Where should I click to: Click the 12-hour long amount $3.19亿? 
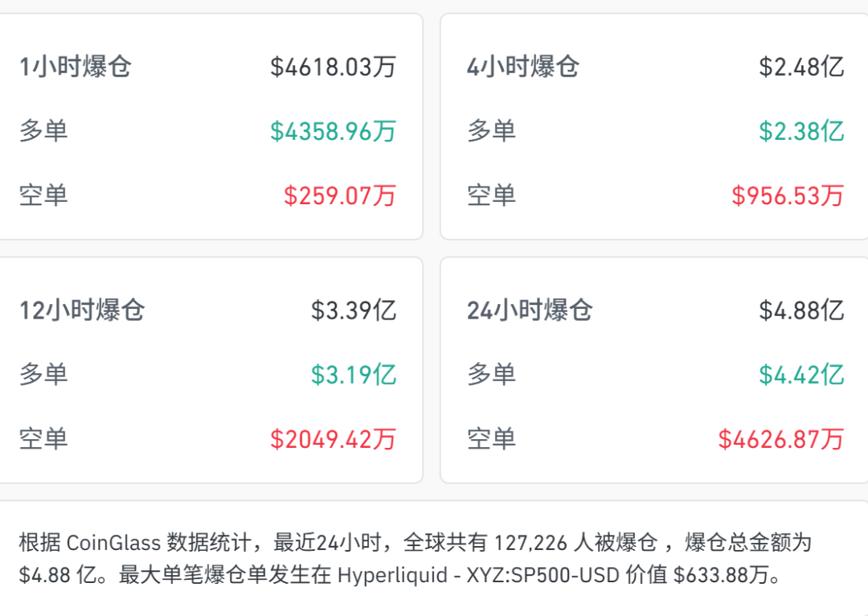(354, 375)
